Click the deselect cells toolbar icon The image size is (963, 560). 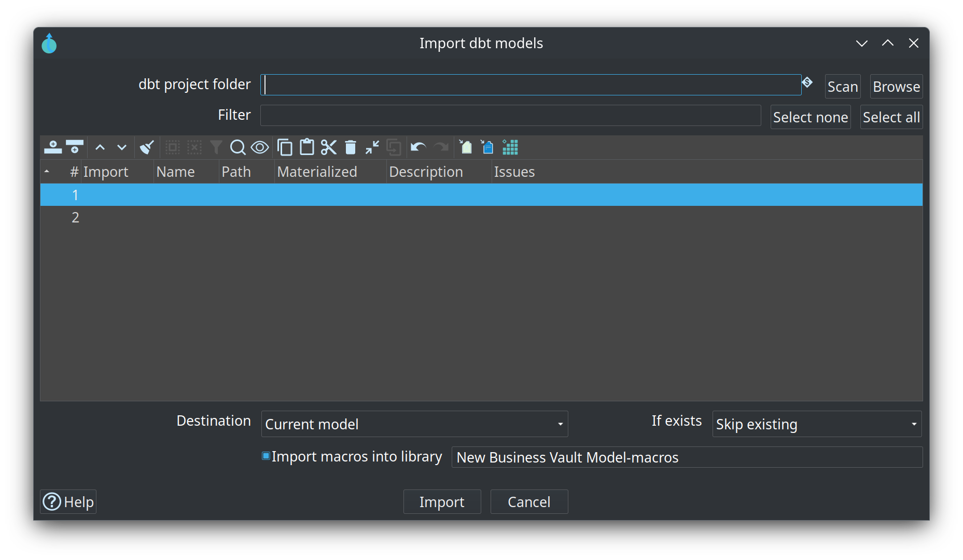pyautogui.click(x=194, y=147)
